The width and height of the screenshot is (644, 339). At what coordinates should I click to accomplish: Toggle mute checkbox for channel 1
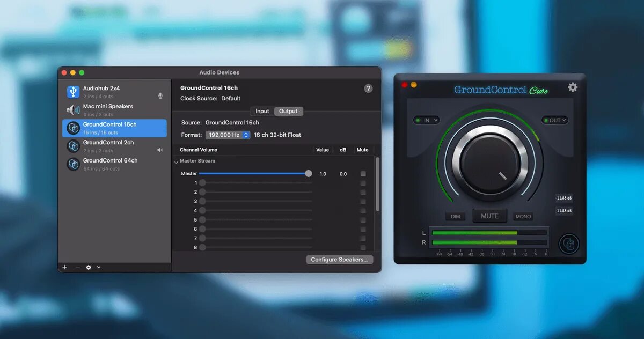[363, 183]
